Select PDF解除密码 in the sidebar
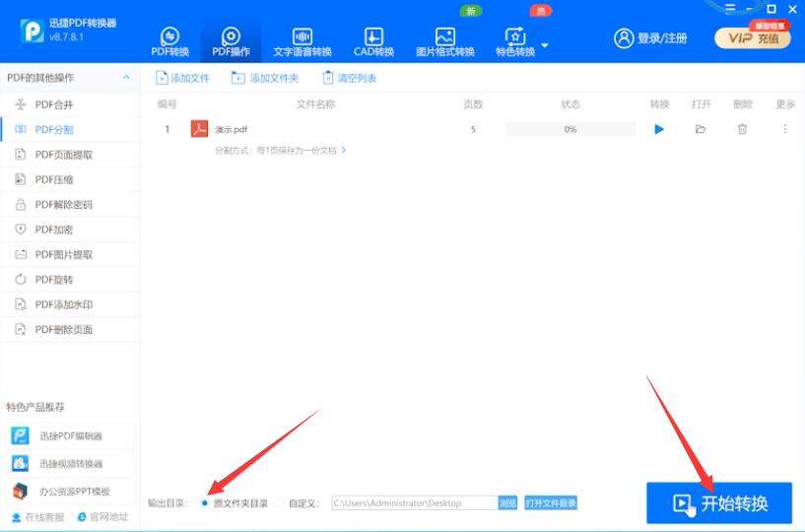The image size is (805, 532). pyautogui.click(x=70, y=204)
